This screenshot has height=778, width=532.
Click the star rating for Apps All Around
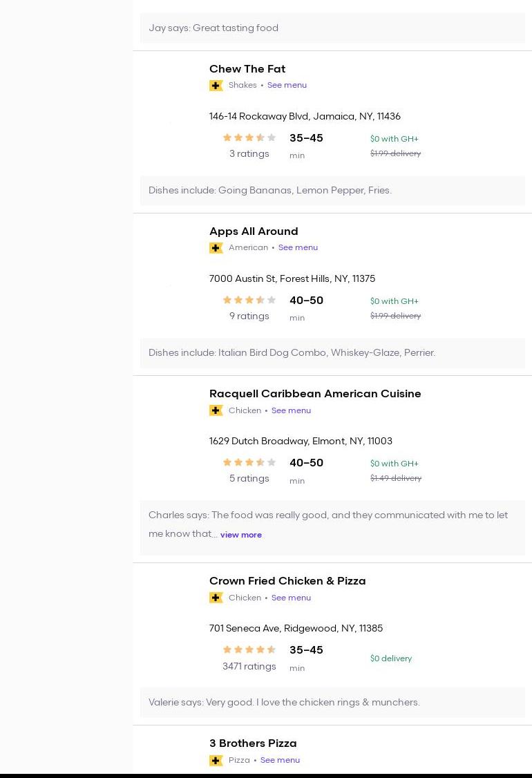249,300
